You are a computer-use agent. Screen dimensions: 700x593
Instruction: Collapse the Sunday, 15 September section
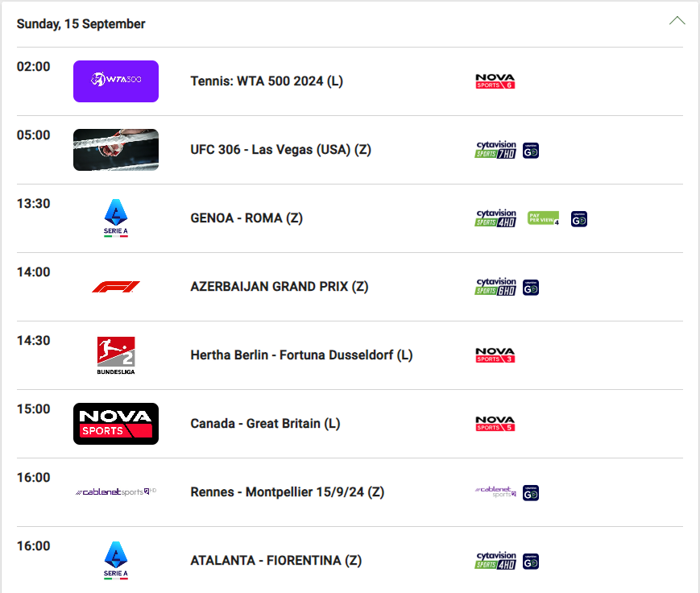point(677,21)
